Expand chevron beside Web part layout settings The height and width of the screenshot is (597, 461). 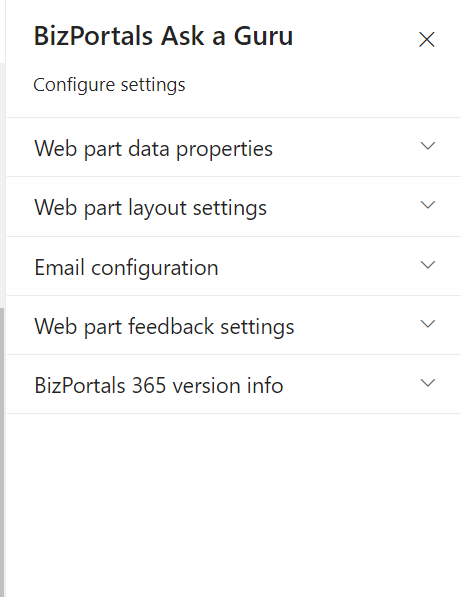coord(428,205)
